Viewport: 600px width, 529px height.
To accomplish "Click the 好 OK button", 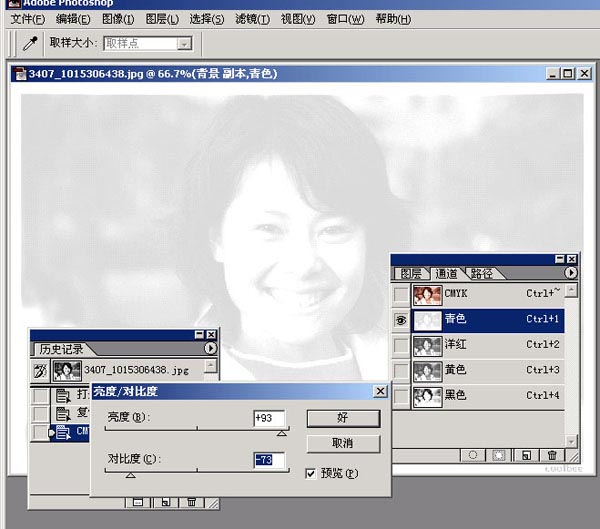I will [342, 418].
